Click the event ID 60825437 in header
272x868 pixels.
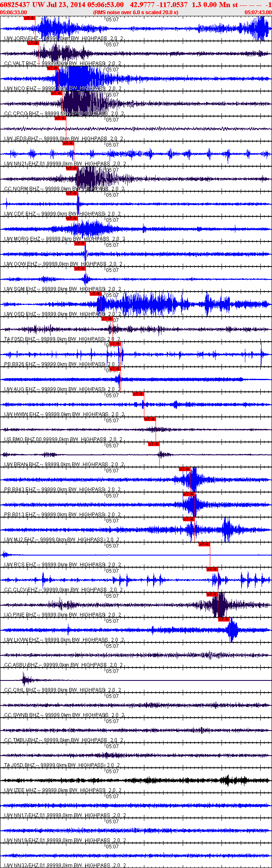pyautogui.click(x=15, y=4)
